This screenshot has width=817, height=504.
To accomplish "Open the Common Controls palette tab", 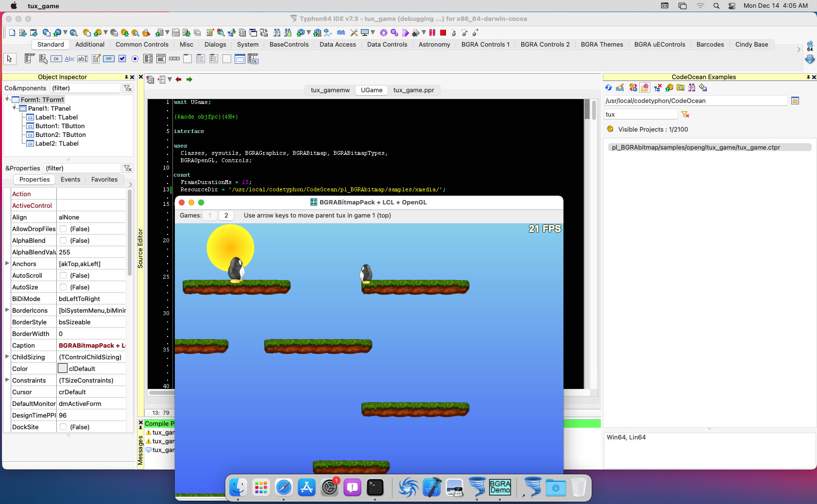I will point(142,44).
